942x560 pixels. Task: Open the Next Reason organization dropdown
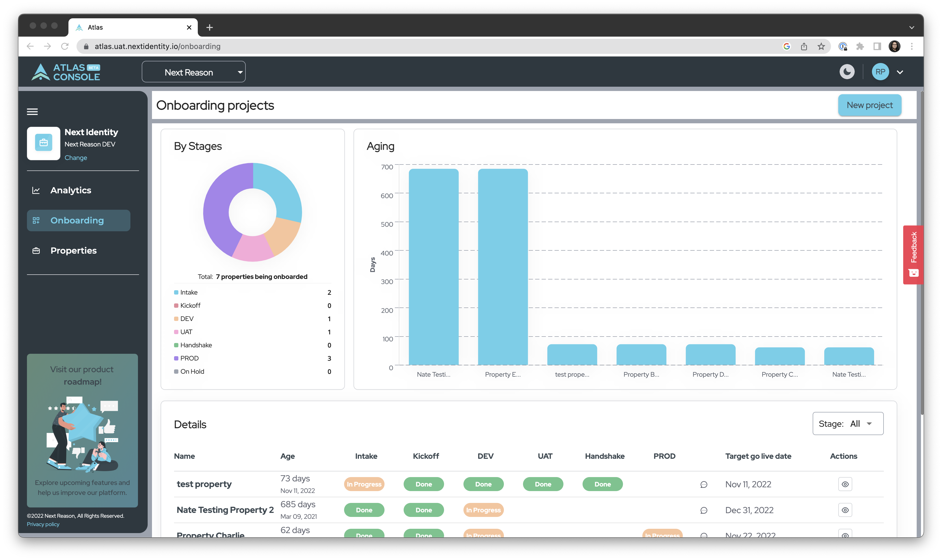(x=193, y=72)
